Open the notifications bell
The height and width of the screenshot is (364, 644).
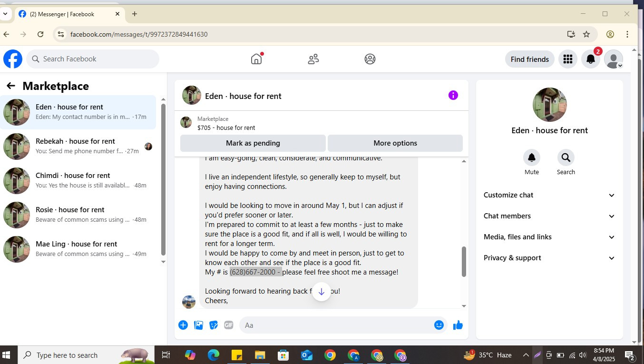[x=591, y=59]
